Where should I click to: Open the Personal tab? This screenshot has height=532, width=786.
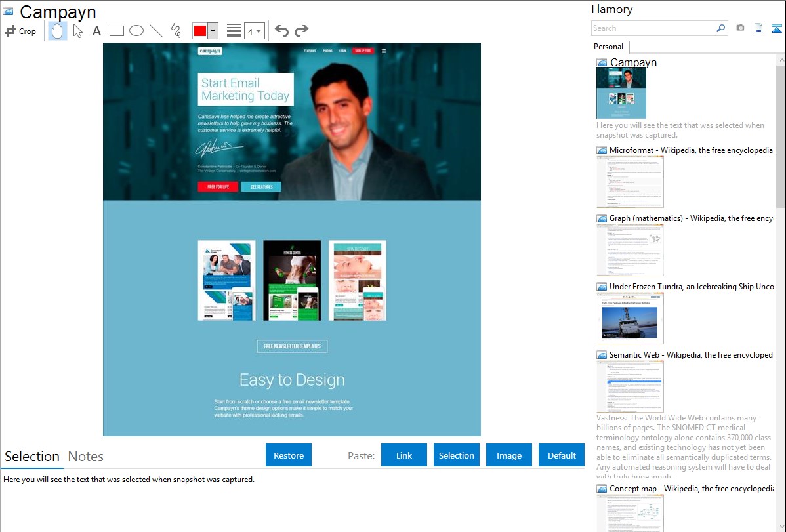609,47
